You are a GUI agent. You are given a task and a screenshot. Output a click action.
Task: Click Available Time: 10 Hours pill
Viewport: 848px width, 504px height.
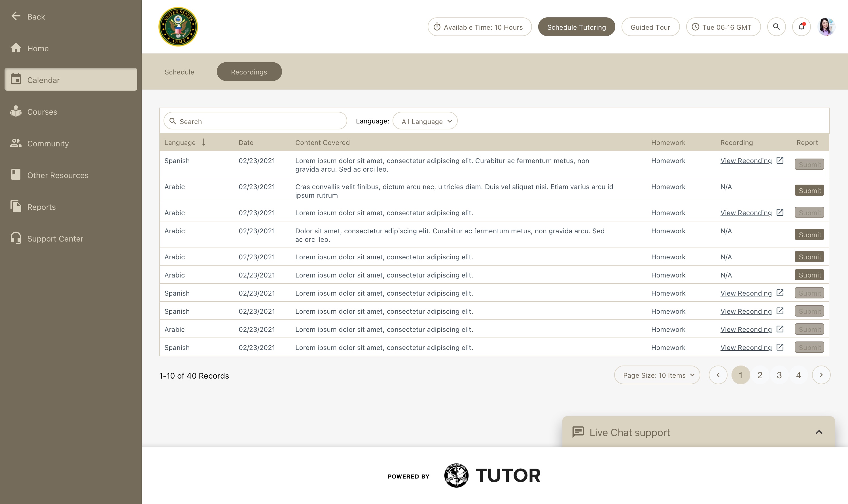click(480, 27)
